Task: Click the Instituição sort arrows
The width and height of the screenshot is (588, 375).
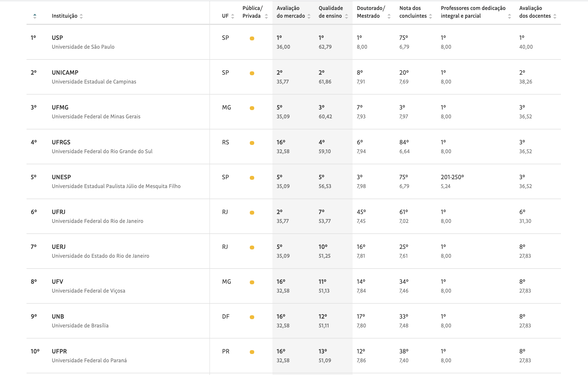Action: [x=81, y=16]
